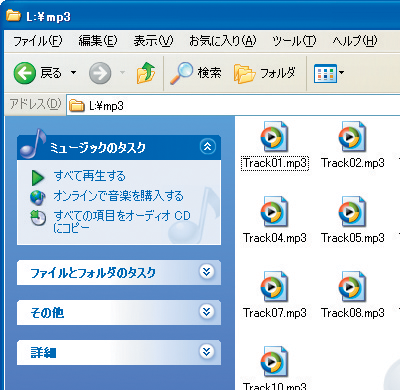Select the Track08.mp3 file icon
Screen dimensions: 400x390
352,286
